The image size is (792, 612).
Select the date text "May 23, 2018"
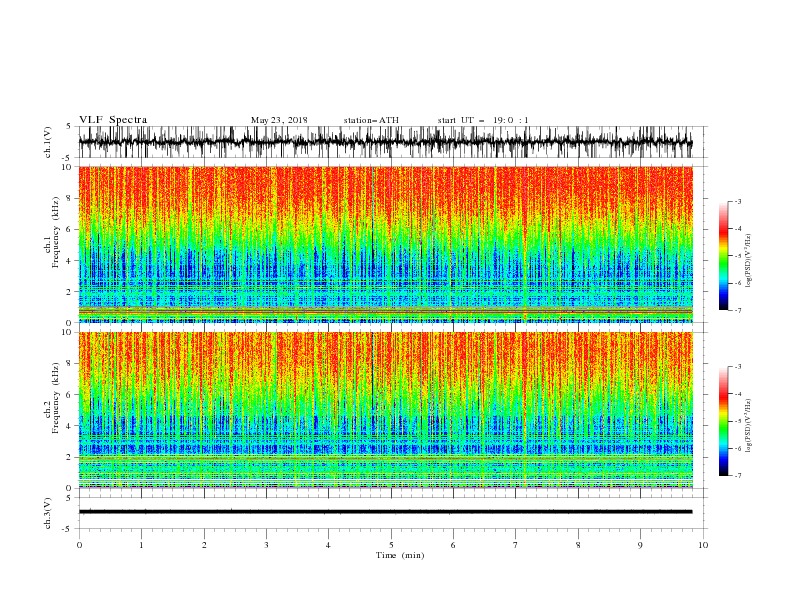tap(279, 120)
